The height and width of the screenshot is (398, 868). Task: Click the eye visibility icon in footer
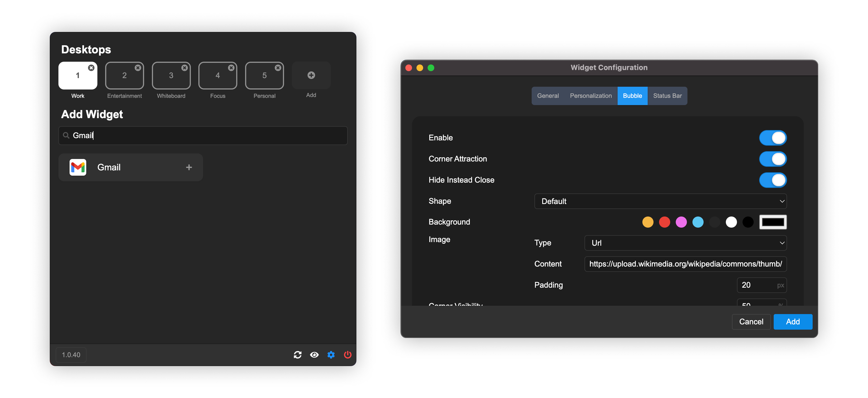pyautogui.click(x=314, y=355)
